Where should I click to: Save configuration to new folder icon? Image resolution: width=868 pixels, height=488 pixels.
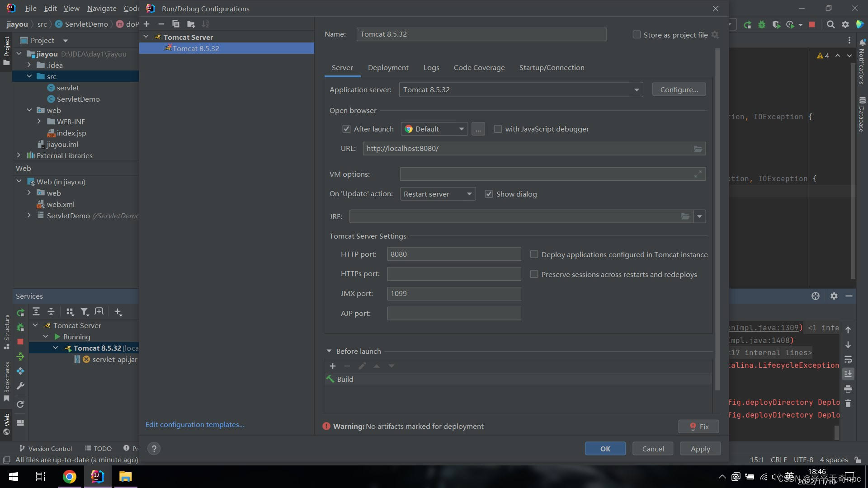click(x=191, y=24)
